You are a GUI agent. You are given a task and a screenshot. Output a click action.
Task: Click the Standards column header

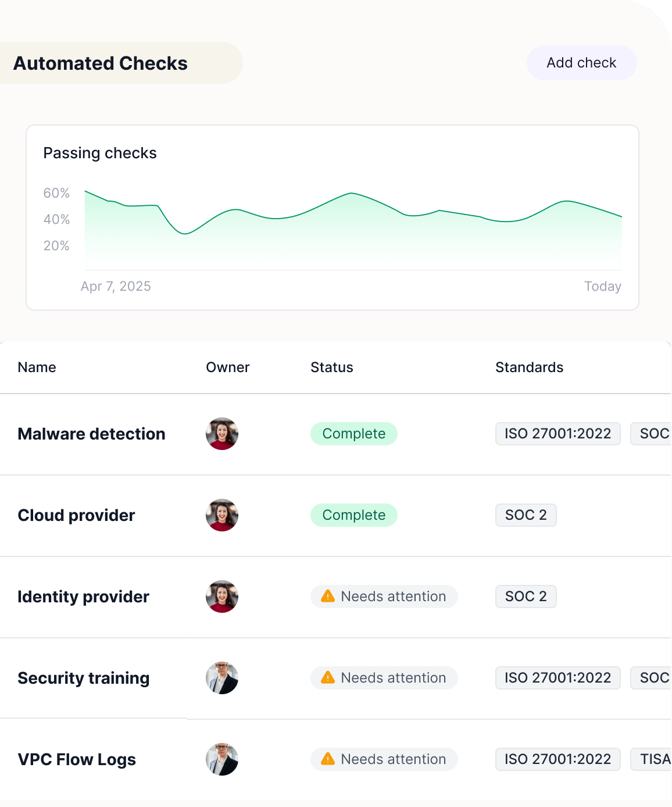click(x=529, y=367)
